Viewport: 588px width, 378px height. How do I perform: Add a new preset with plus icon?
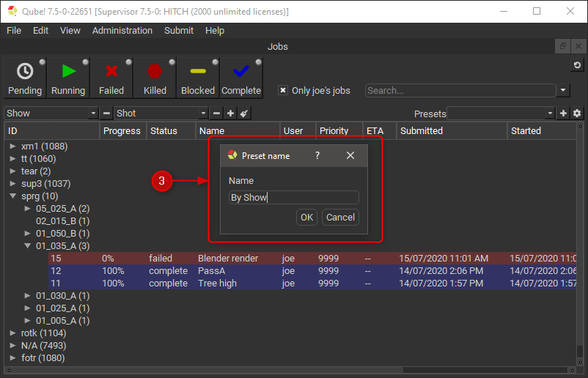coord(564,114)
